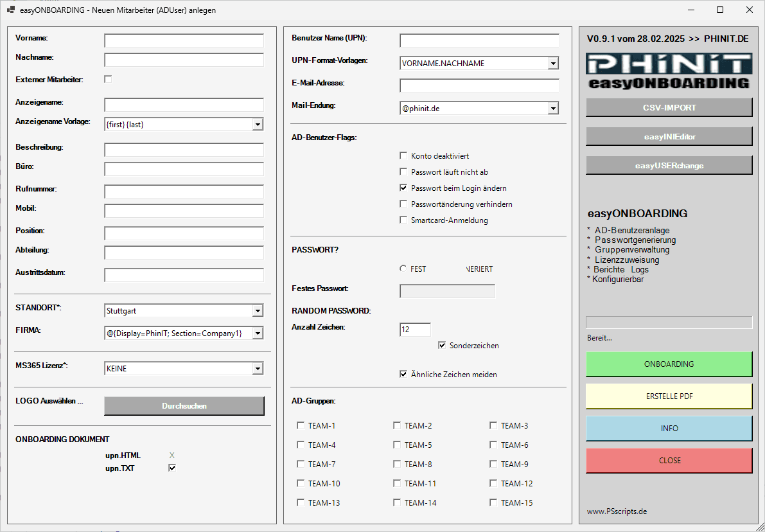Open the easyINIEditor
Screen dimensions: 765x532
click(669, 136)
